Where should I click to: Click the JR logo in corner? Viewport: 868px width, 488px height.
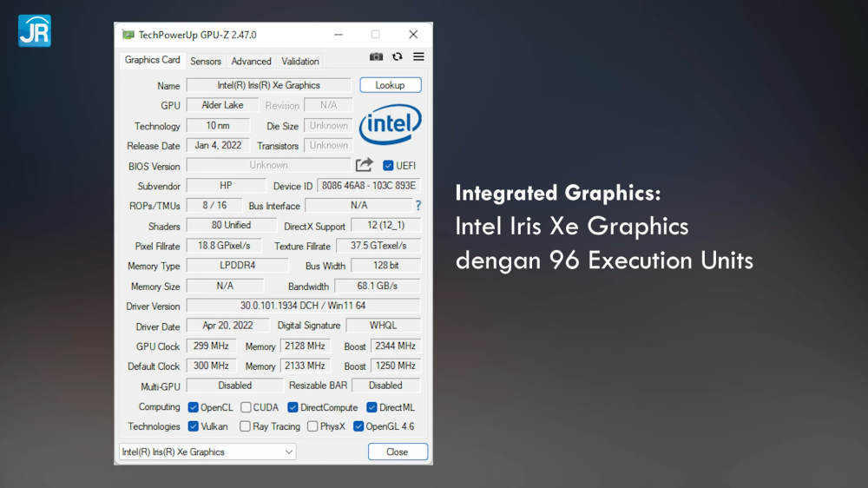34,30
